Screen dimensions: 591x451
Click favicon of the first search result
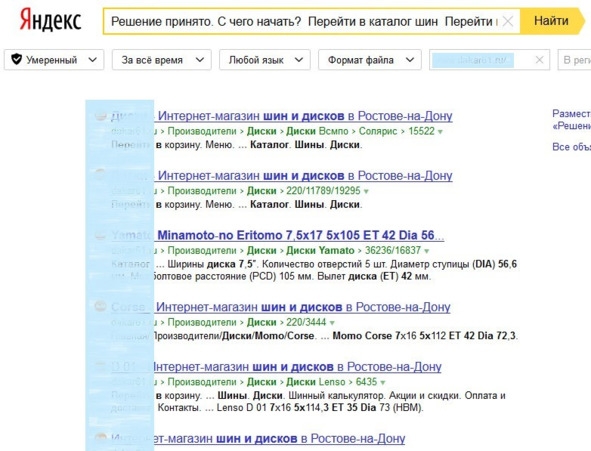[100, 116]
